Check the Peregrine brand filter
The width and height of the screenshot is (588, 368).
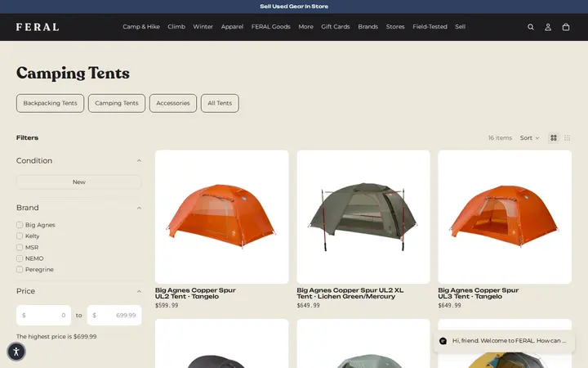pos(20,269)
